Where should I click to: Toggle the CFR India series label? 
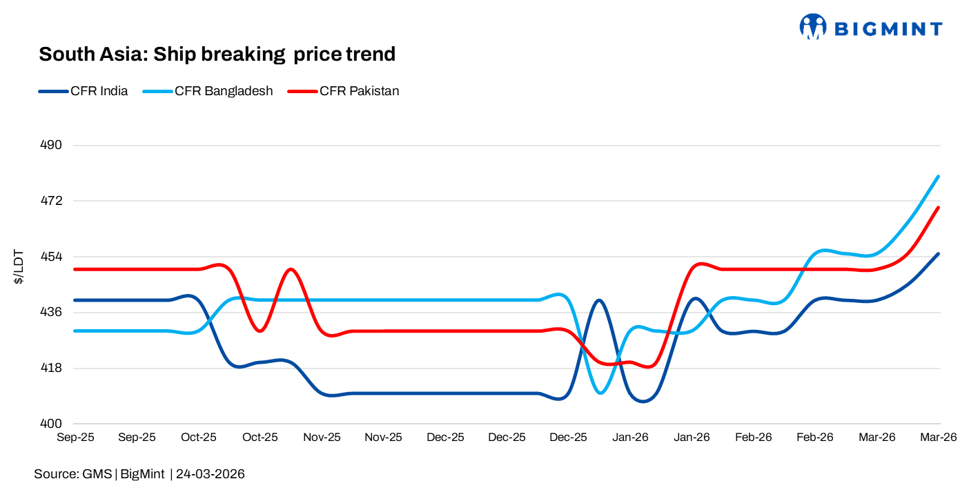[x=99, y=91]
